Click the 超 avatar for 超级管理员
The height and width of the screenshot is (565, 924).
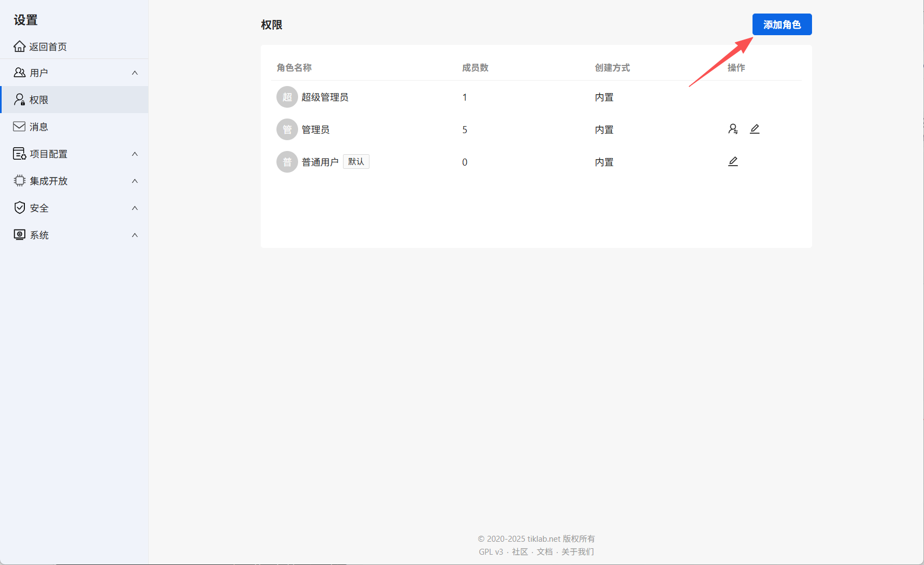287,97
